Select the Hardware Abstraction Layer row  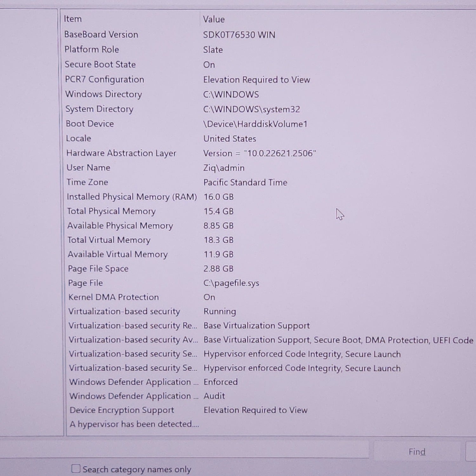coord(121,153)
